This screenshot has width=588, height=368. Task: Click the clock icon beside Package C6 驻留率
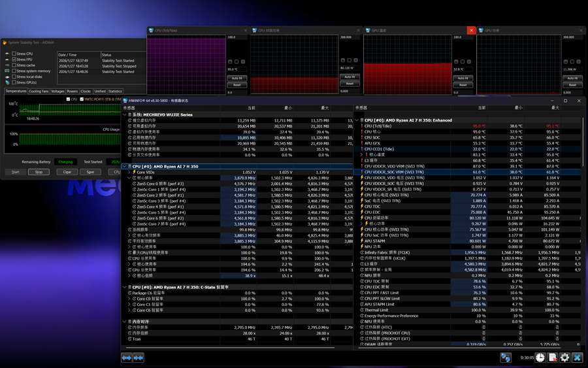point(130,293)
